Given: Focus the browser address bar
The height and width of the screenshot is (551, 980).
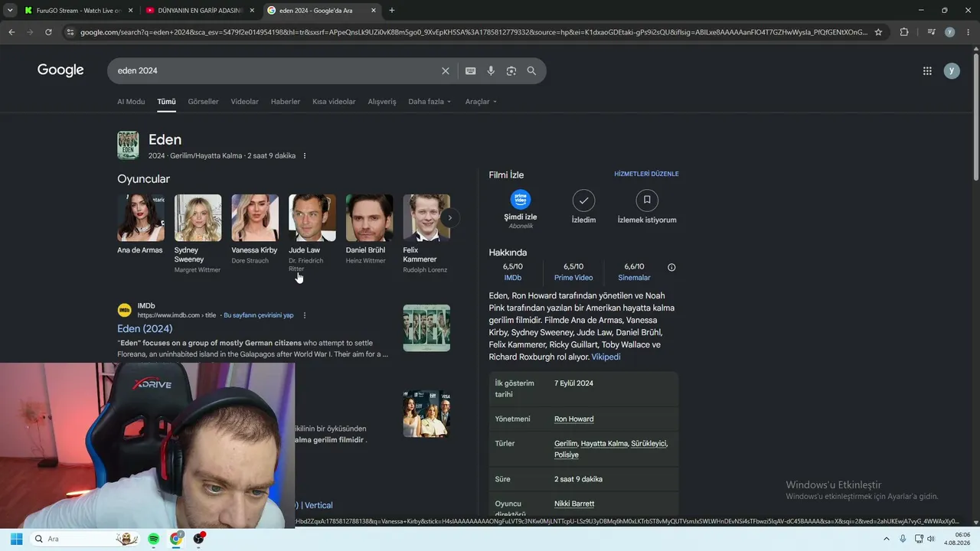Looking at the screenshot, I should point(473,32).
